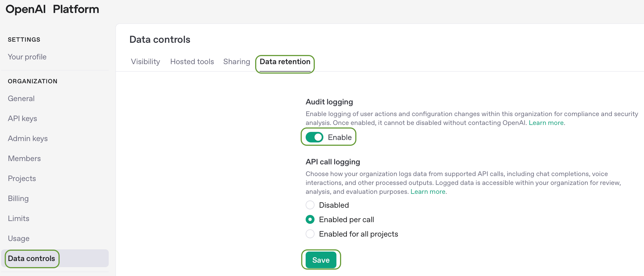Click the Save button
This screenshot has height=276, width=644.
(x=321, y=260)
